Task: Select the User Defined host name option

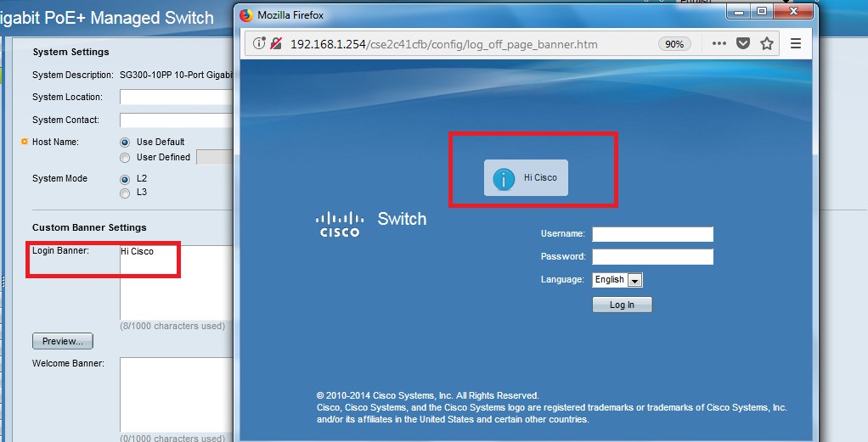Action: click(x=125, y=158)
